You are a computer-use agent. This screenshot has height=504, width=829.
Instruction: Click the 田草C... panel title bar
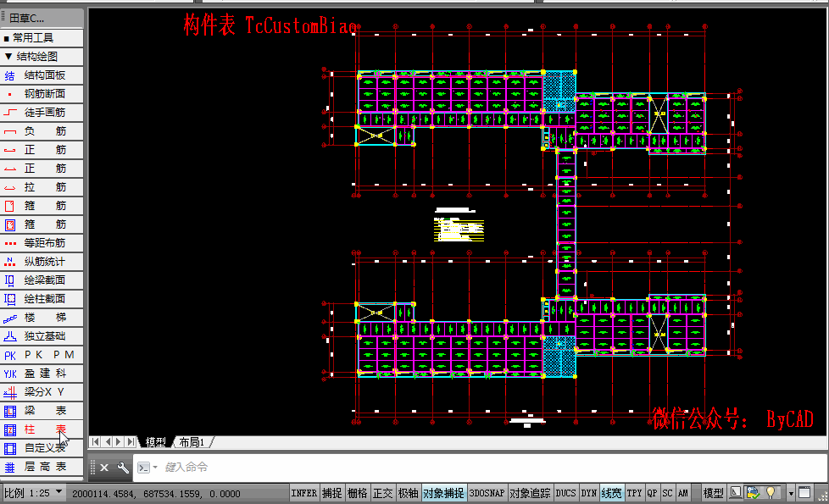tap(42, 18)
